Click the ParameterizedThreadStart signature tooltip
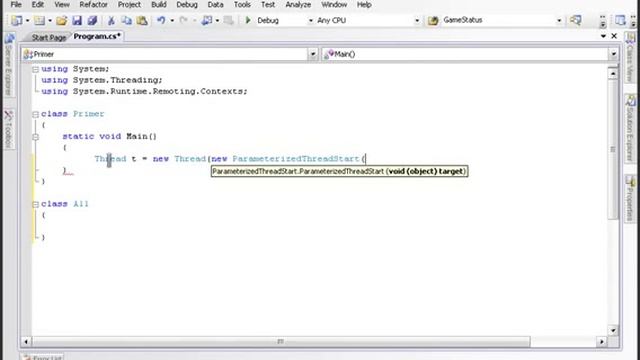This screenshot has width=640, height=360. (340, 171)
